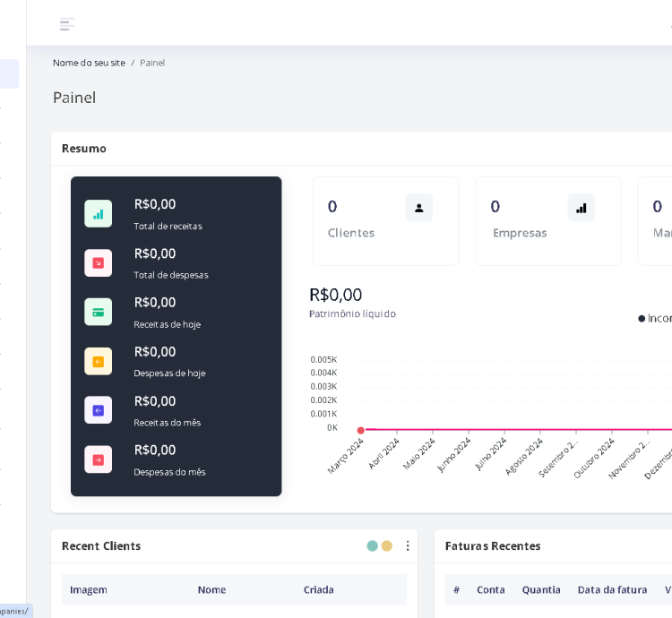The width and height of the screenshot is (672, 618).
Task: Sort invoices by # column header
Action: pyautogui.click(x=456, y=589)
